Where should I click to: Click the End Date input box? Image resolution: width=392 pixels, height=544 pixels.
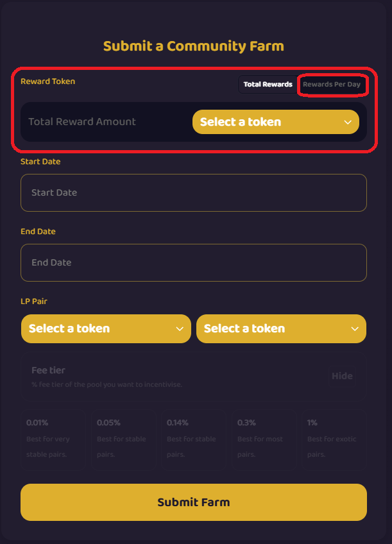pyautogui.click(x=193, y=262)
